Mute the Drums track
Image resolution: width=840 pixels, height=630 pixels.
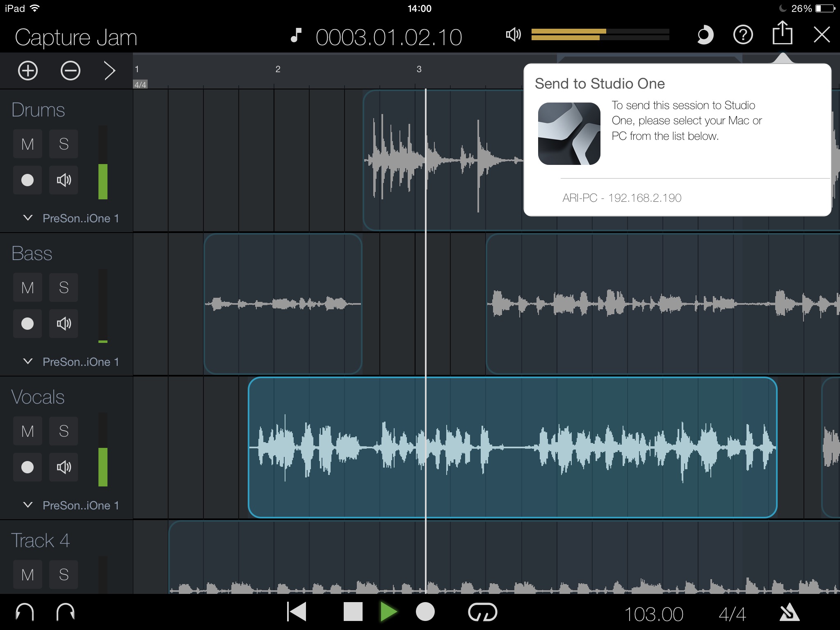tap(27, 144)
